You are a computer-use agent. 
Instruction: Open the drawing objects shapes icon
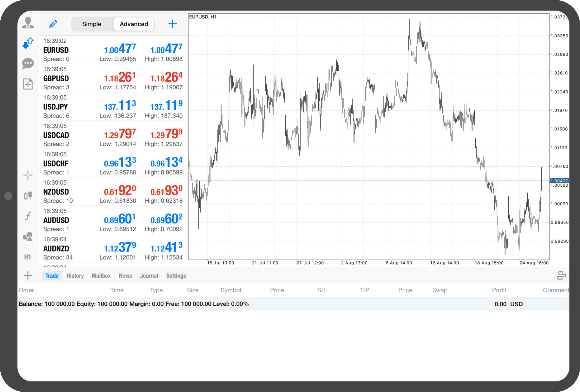pyautogui.click(x=28, y=237)
